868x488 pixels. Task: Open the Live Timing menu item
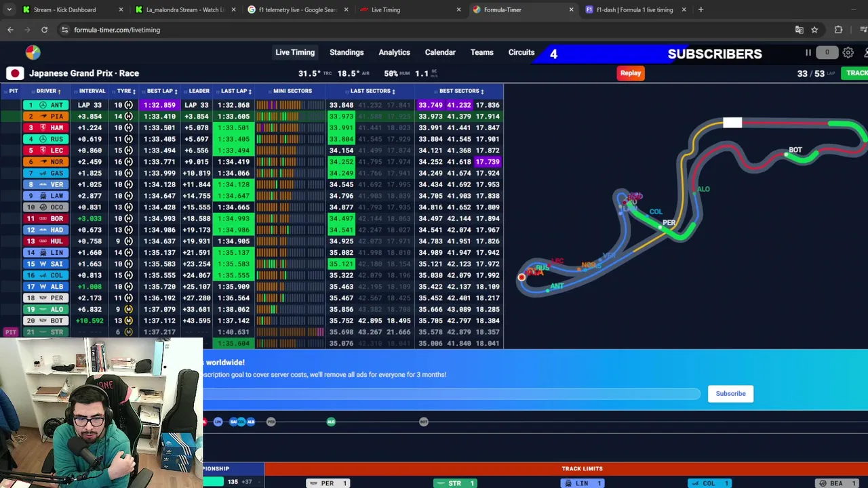(x=295, y=52)
